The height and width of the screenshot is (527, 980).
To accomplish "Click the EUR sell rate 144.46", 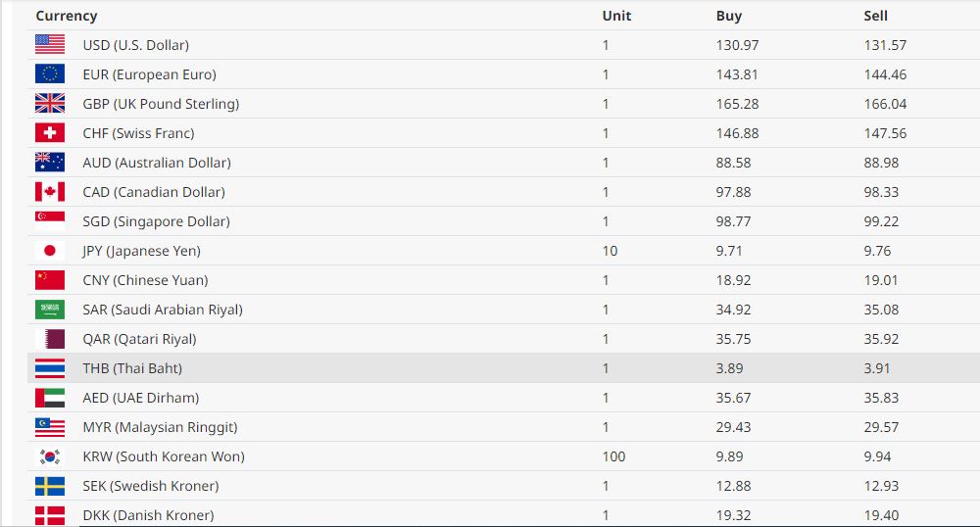I will pyautogui.click(x=885, y=74).
